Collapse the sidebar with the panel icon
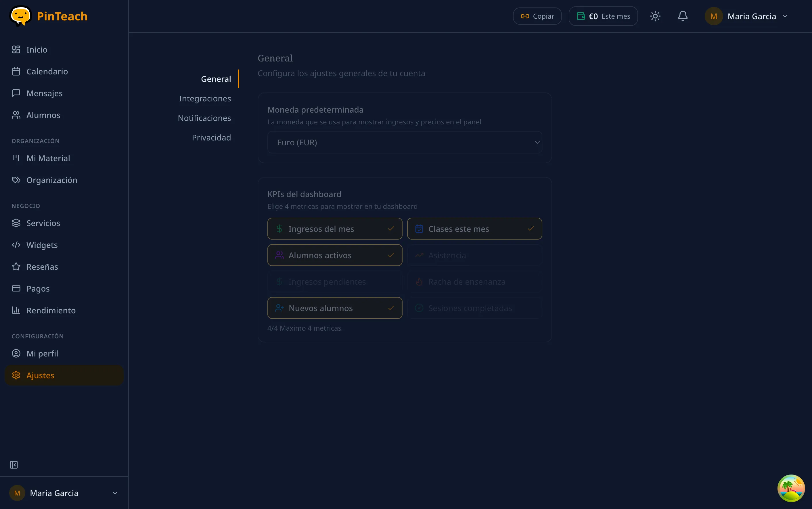 point(14,464)
